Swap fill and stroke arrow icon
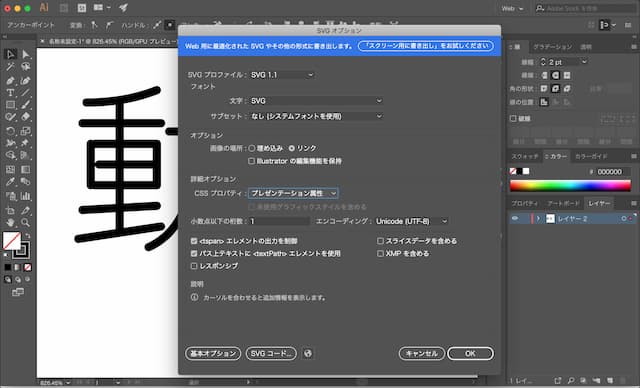 [x=28, y=235]
